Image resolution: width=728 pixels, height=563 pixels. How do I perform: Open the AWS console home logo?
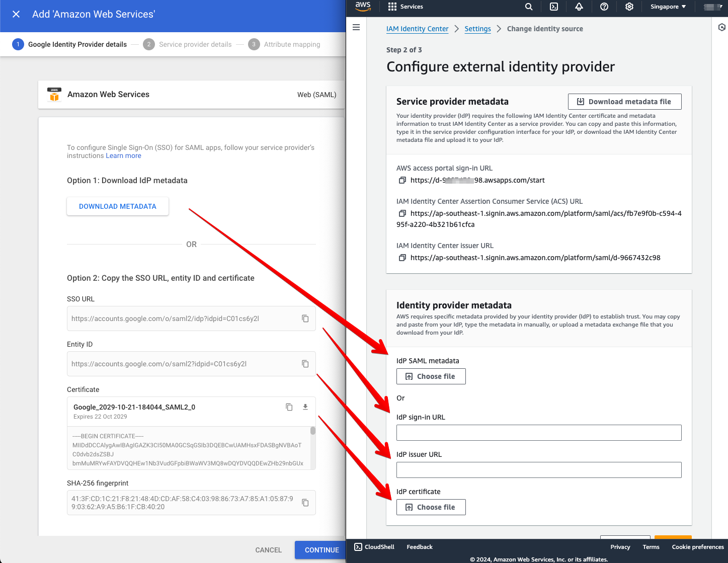click(363, 7)
